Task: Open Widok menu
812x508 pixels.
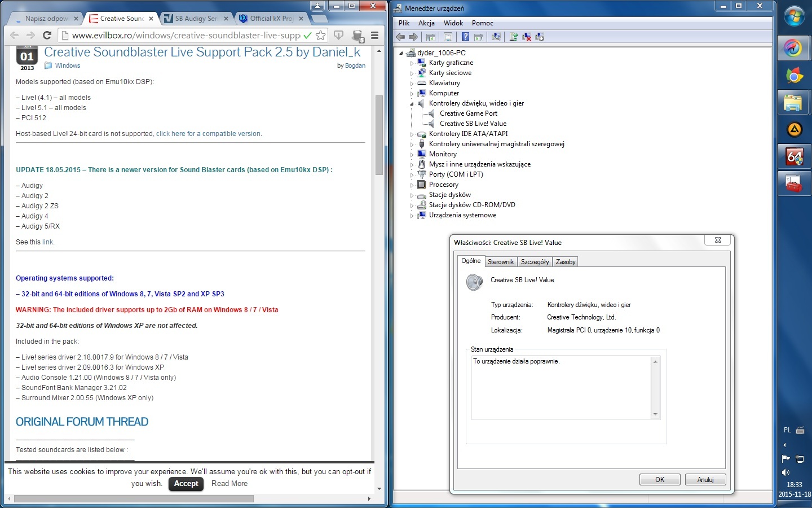Action: coord(453,23)
